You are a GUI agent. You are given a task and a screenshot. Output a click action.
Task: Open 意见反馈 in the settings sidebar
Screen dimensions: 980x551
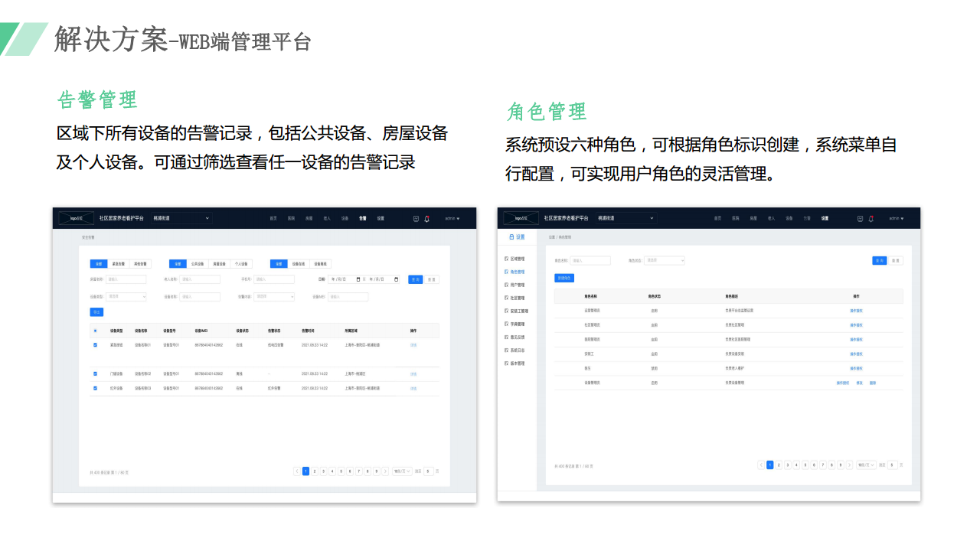pos(514,337)
